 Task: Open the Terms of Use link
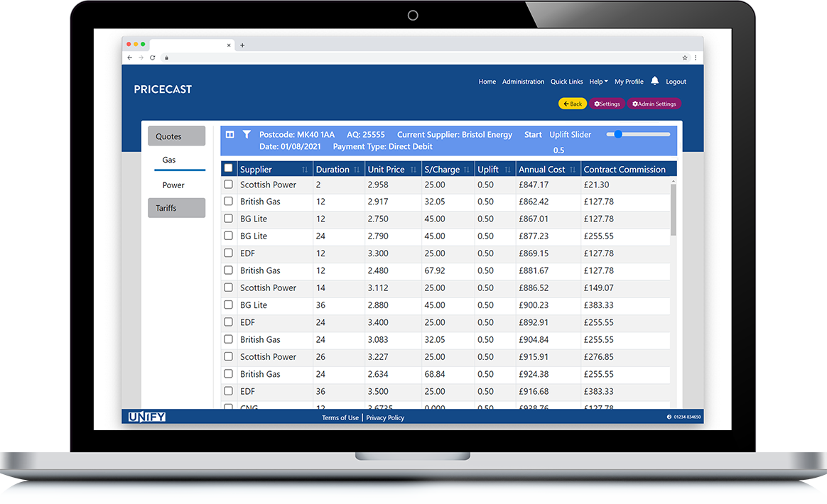[x=340, y=417]
